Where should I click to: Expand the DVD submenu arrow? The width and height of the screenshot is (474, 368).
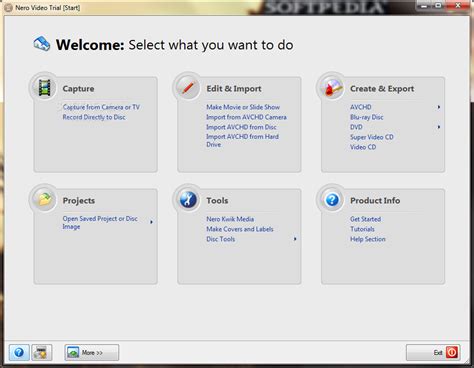[439, 127]
